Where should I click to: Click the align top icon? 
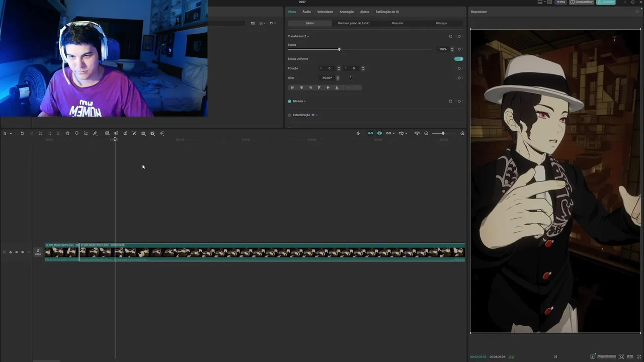(319, 87)
